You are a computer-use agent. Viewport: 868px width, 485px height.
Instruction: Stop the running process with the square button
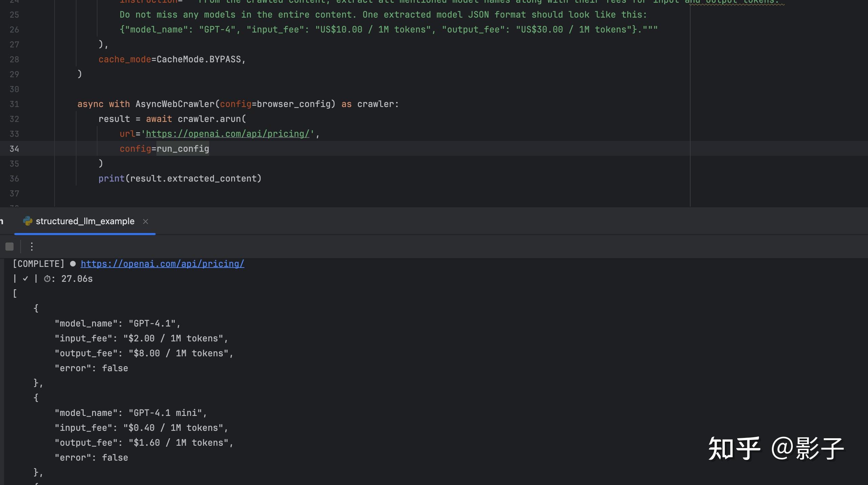pos(9,247)
